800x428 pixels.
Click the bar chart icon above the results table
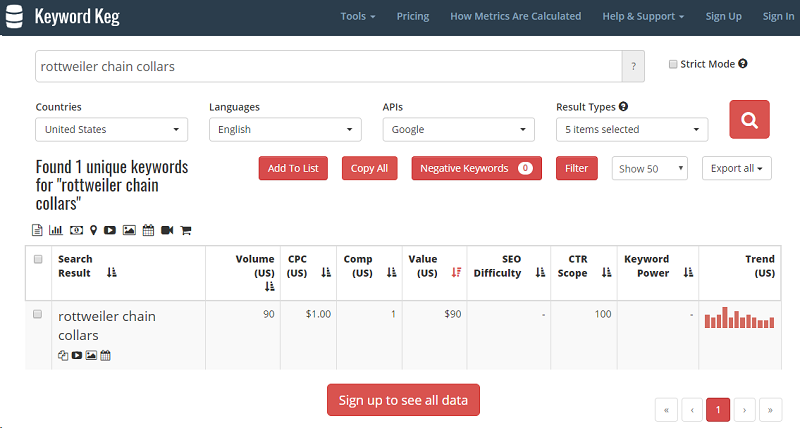click(56, 230)
